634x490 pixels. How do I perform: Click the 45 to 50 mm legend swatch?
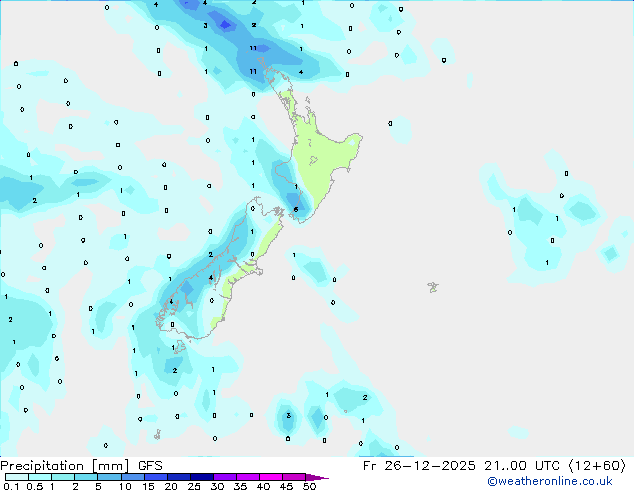[x=294, y=477]
